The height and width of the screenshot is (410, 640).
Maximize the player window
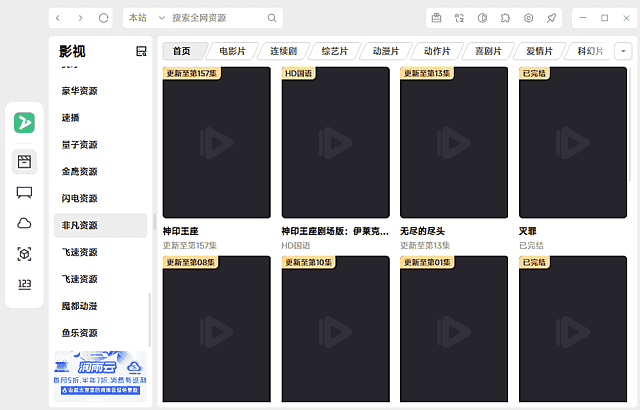(604, 18)
